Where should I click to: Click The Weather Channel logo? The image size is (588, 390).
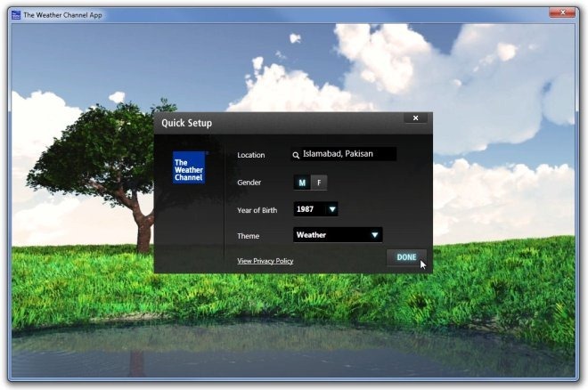pos(189,167)
